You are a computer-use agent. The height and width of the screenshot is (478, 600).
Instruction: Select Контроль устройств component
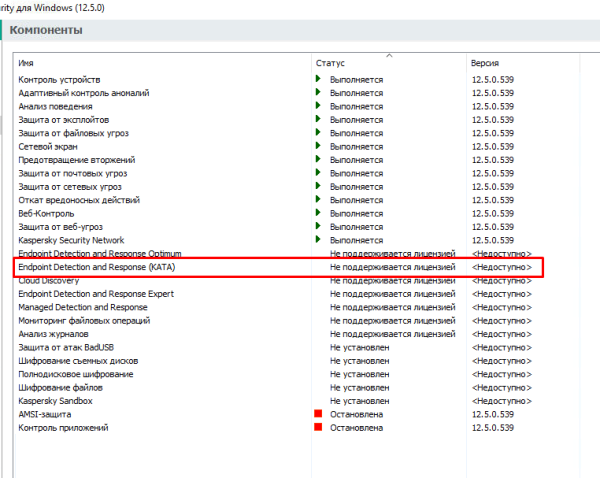59,80
